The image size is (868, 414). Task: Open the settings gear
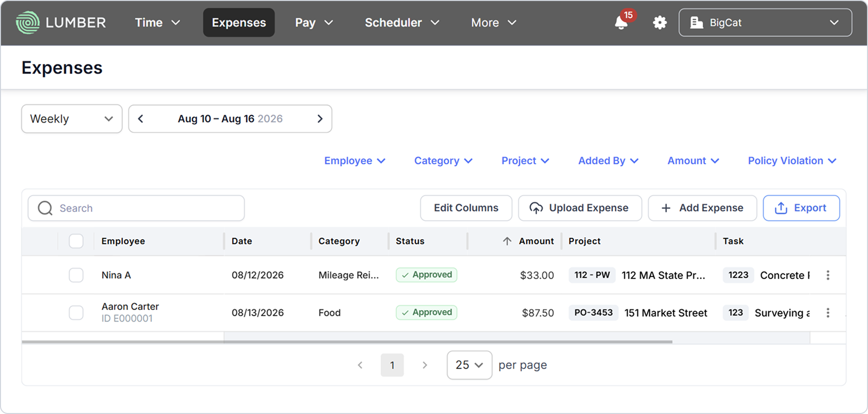pyautogui.click(x=660, y=23)
